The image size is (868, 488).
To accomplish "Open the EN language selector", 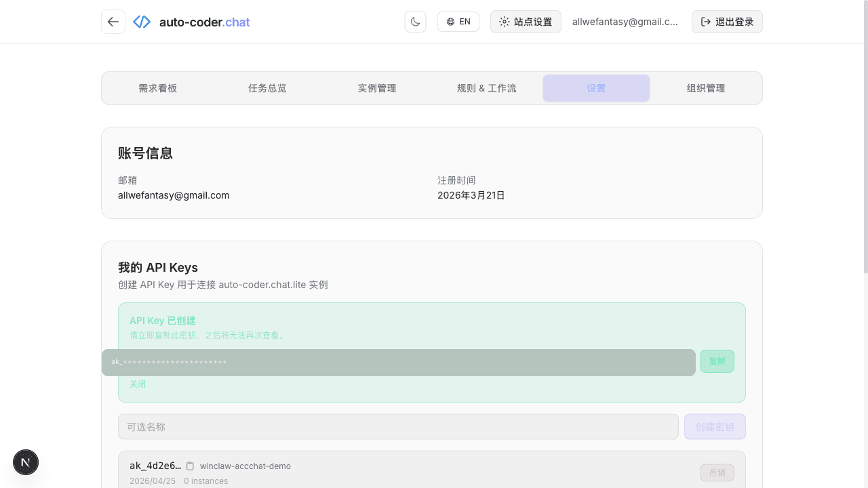I will coord(458,21).
